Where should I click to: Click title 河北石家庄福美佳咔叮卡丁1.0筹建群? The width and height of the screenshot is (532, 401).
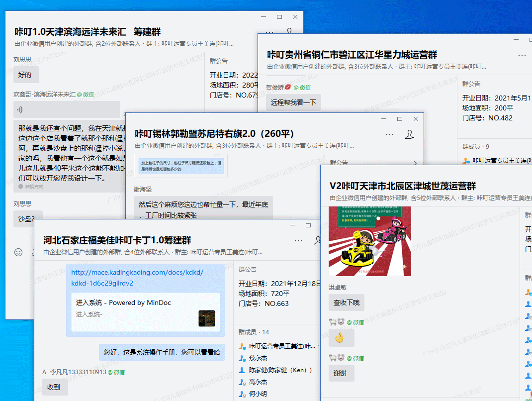[x=117, y=240]
